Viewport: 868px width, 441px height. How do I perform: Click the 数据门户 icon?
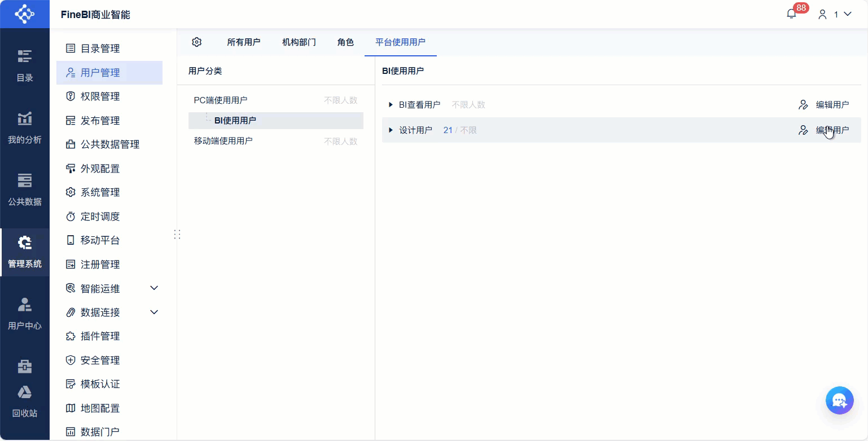(71, 432)
